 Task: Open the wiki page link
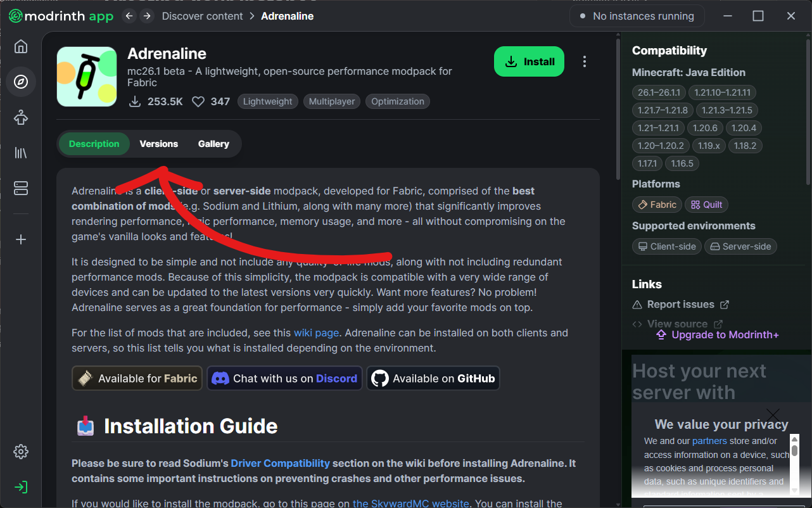click(317, 333)
